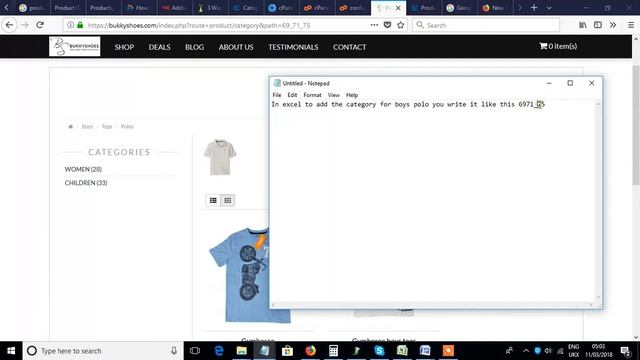Open Firefox hamburger menu
The width and height of the screenshot is (640, 360).
[631, 25]
